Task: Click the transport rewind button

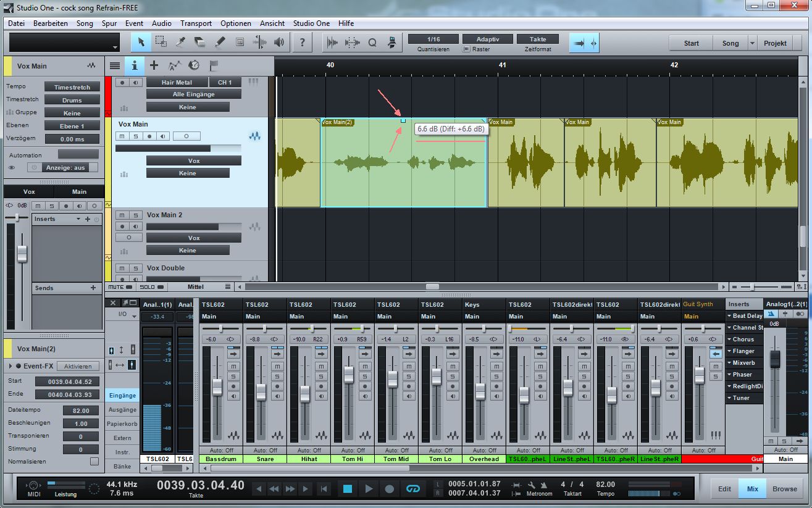Action: pos(274,489)
